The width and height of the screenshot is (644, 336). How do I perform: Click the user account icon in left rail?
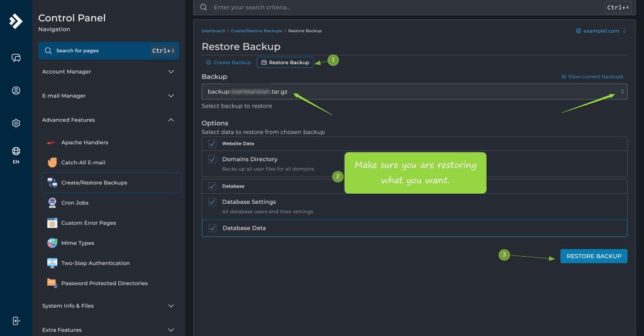[x=16, y=91]
